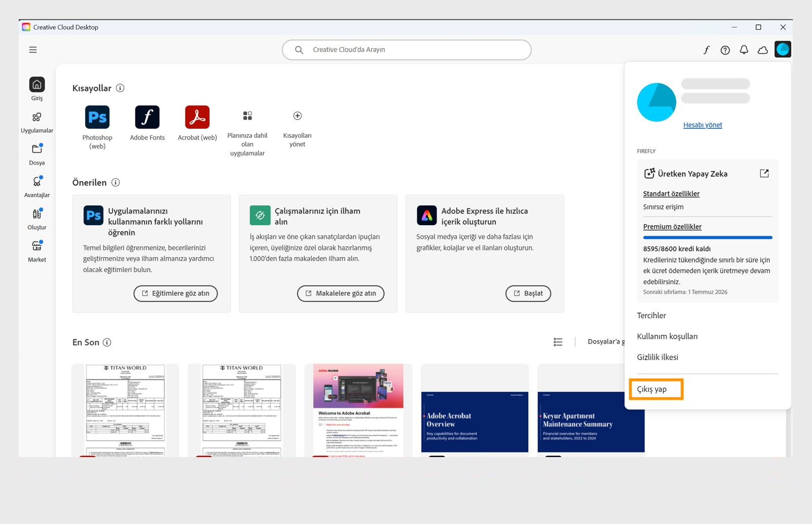Select Tercihler in account menu
Image resolution: width=812 pixels, height=524 pixels.
651,316
